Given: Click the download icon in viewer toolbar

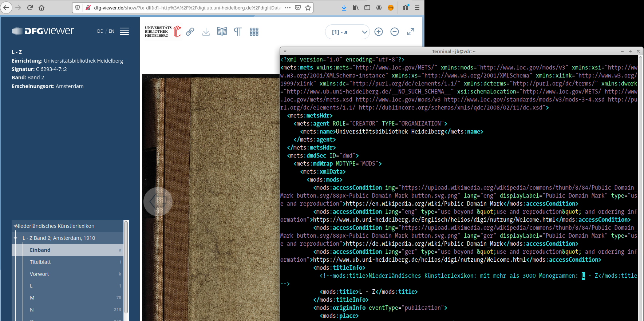Looking at the screenshot, I should point(206,32).
